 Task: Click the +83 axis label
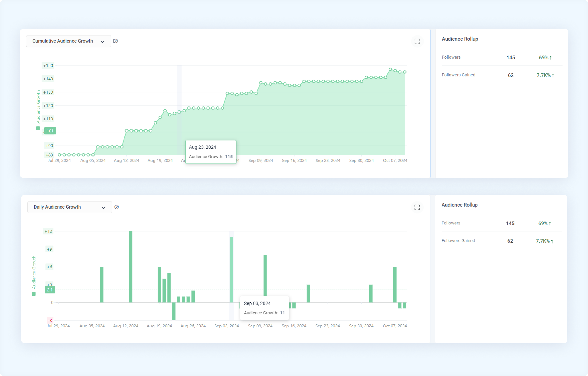(49, 155)
